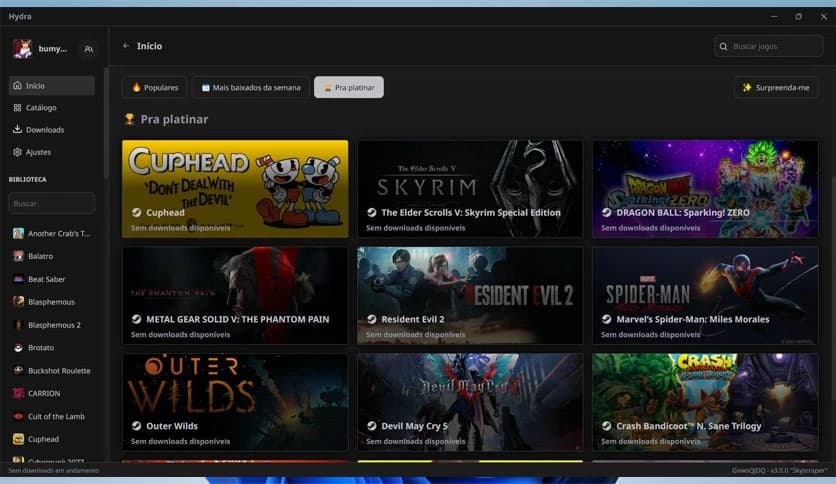Open Catálogo in the sidebar

(x=52, y=108)
